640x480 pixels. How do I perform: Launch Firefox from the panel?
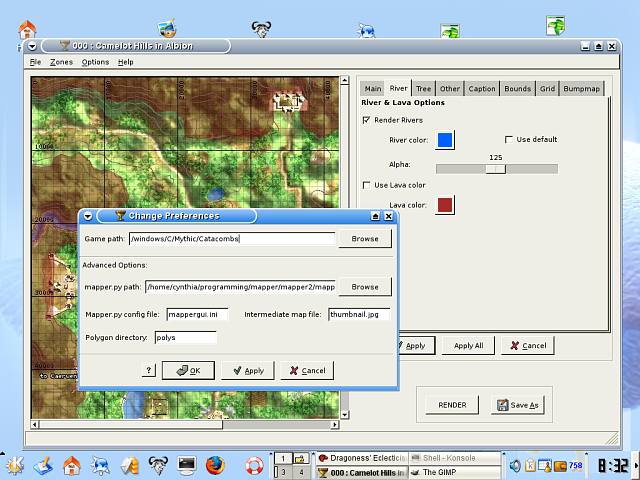[x=215, y=465]
